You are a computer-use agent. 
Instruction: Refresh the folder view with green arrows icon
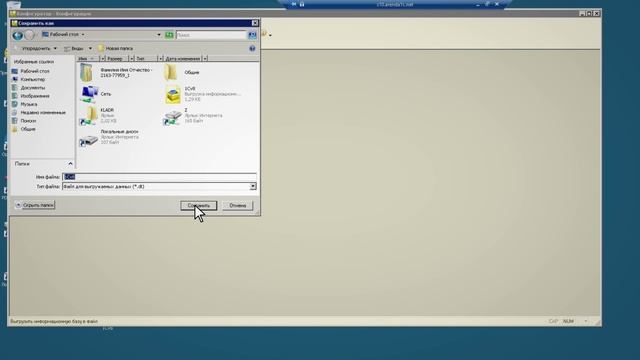pos(169,35)
